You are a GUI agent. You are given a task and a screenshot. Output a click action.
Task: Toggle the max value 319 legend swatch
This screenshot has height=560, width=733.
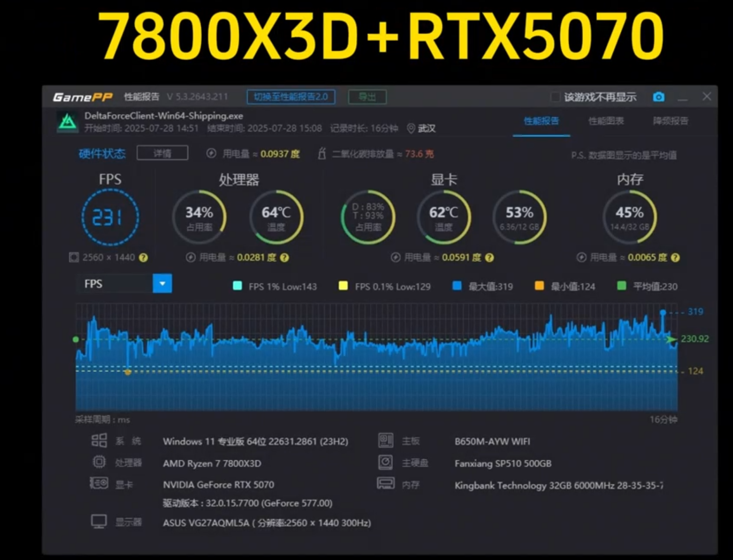tap(457, 286)
